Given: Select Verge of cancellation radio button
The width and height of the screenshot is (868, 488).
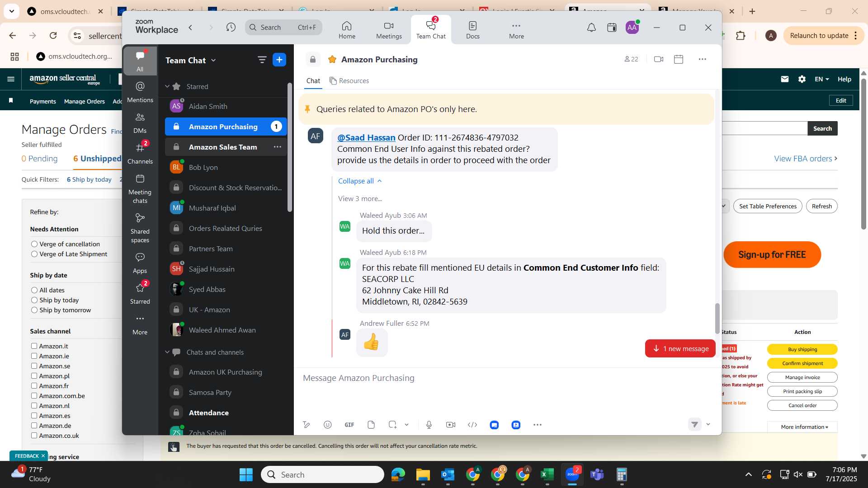Looking at the screenshot, I should tap(34, 244).
